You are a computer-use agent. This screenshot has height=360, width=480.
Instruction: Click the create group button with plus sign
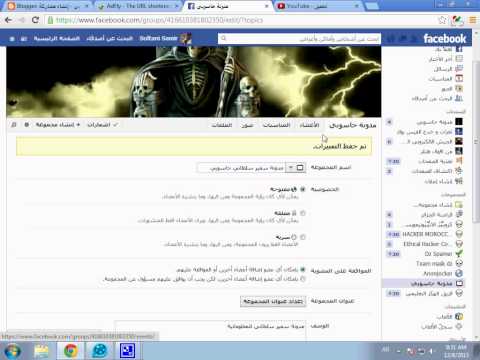click(x=58, y=125)
